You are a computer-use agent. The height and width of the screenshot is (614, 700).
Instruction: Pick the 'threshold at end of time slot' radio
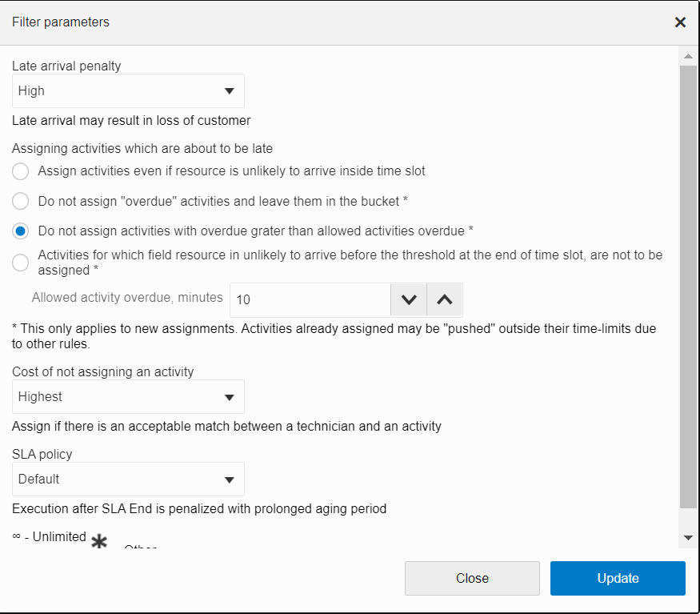(21, 263)
